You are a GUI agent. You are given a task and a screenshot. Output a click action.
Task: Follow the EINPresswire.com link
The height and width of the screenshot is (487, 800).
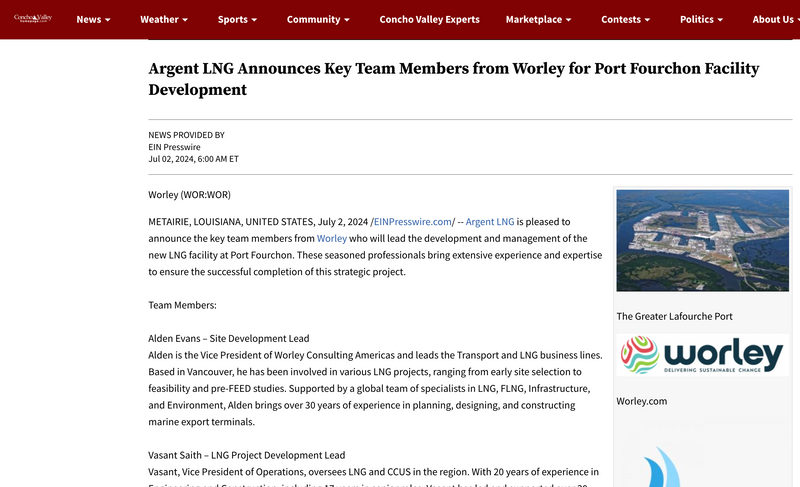coord(413,221)
